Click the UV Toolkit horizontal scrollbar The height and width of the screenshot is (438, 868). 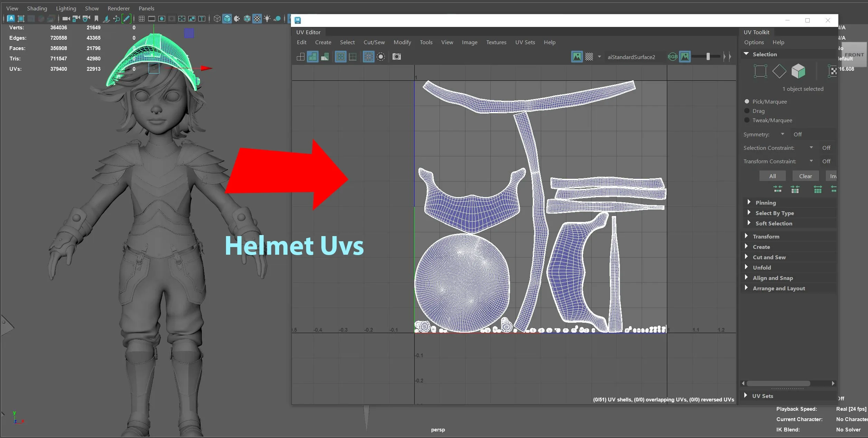(x=779, y=383)
